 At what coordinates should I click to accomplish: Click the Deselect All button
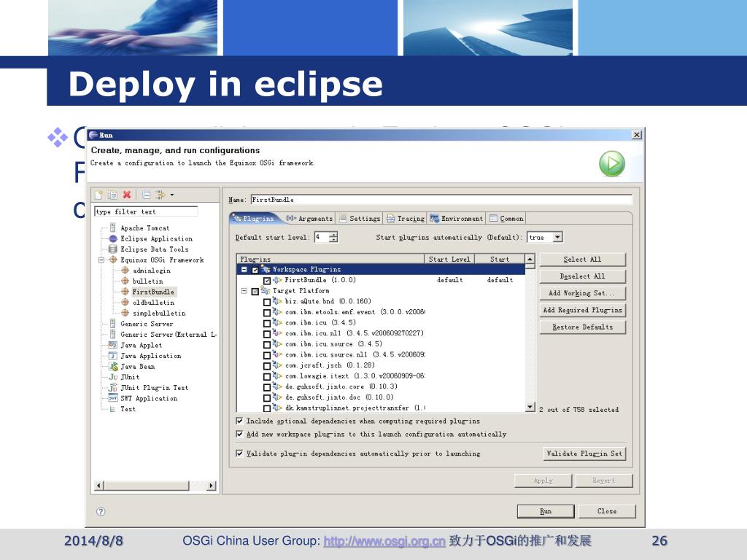[x=582, y=276]
